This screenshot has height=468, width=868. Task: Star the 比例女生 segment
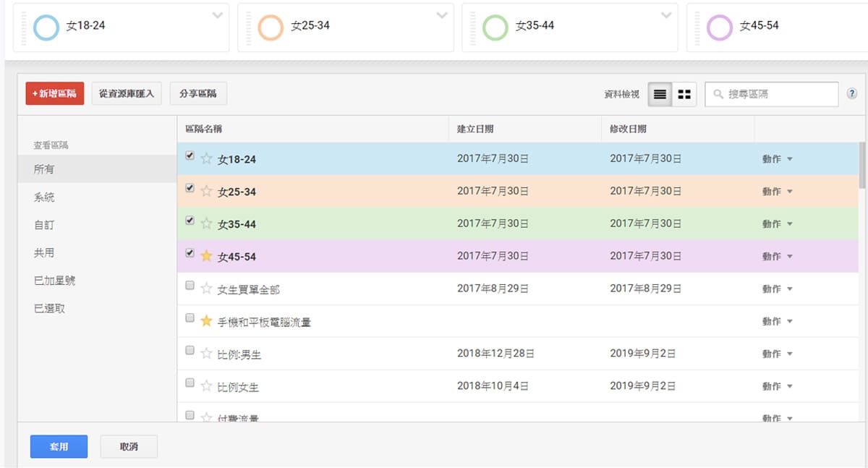[x=206, y=386]
